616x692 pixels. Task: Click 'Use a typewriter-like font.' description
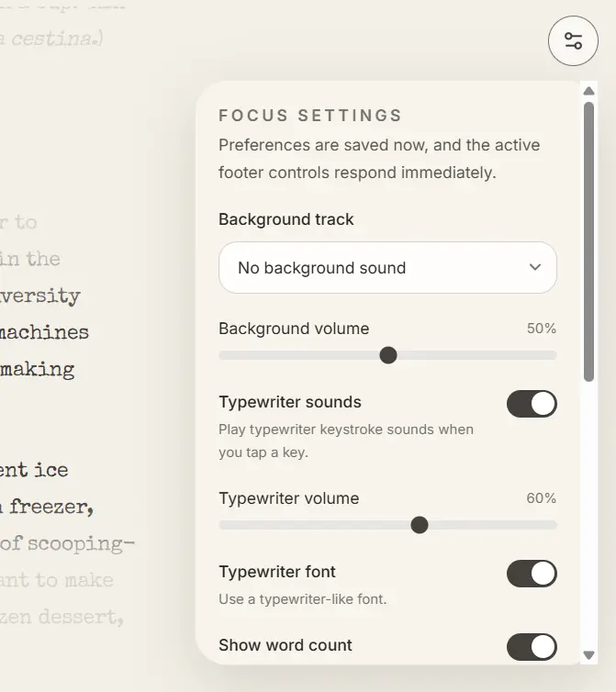pyautogui.click(x=302, y=599)
